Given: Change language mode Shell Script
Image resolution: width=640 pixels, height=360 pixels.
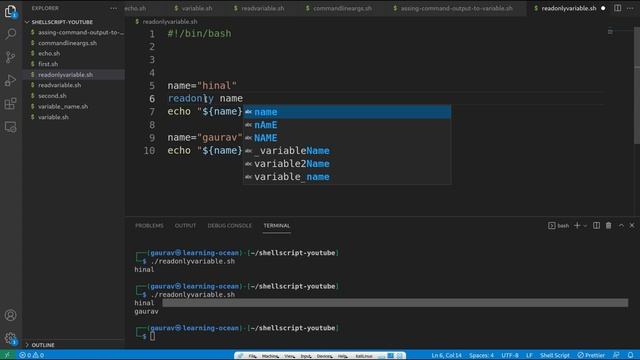Looking at the screenshot, I should tap(555, 355).
